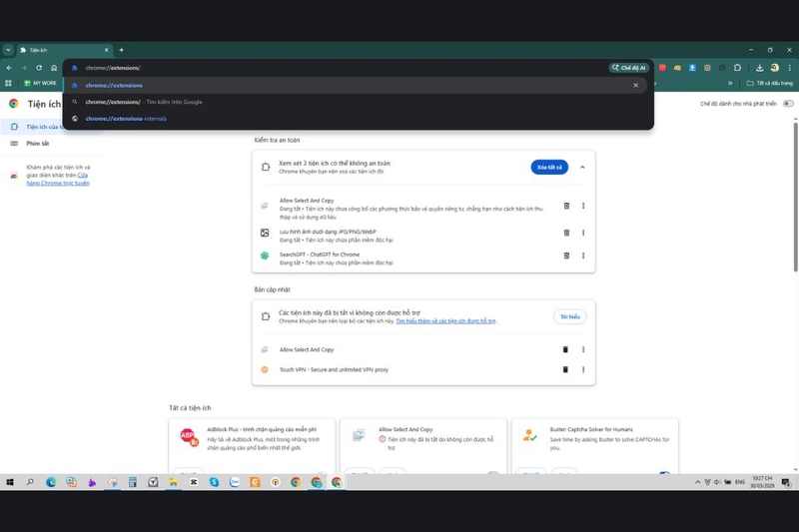Collapse the Kiểm tra an toàn review panel
The height and width of the screenshot is (532, 799).
[582, 167]
